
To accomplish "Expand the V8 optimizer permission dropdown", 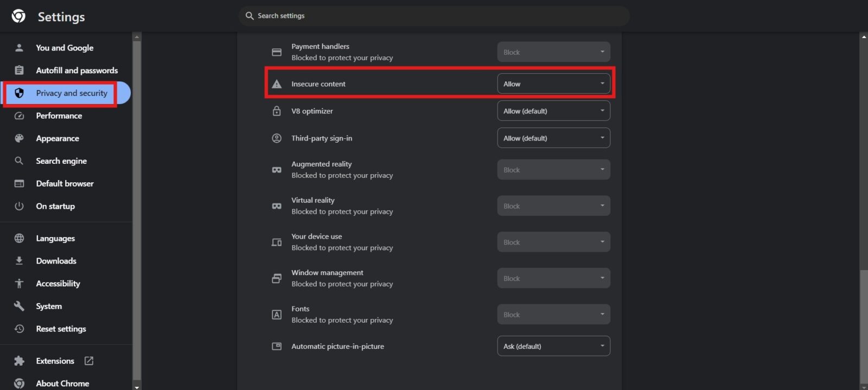I will tap(553, 111).
